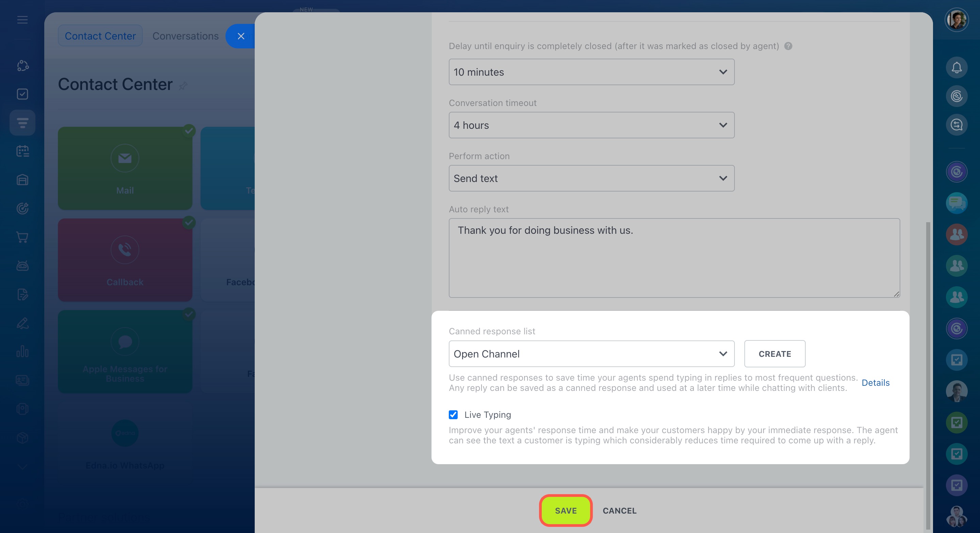Click into the Auto reply text area
The width and height of the screenshot is (980, 533).
pos(674,258)
